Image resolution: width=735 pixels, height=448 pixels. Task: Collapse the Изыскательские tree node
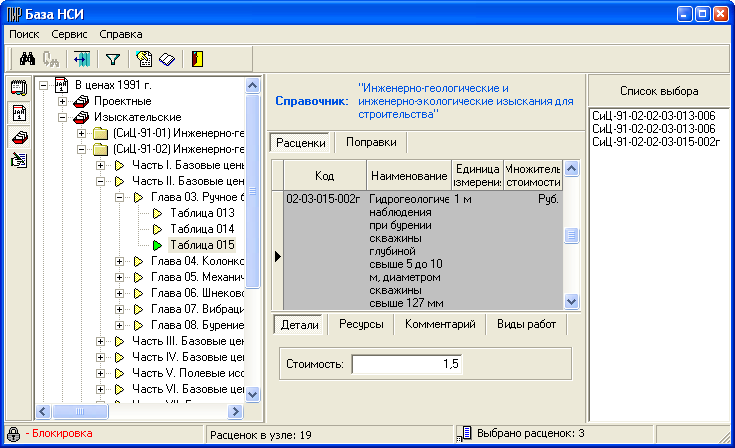point(63,117)
